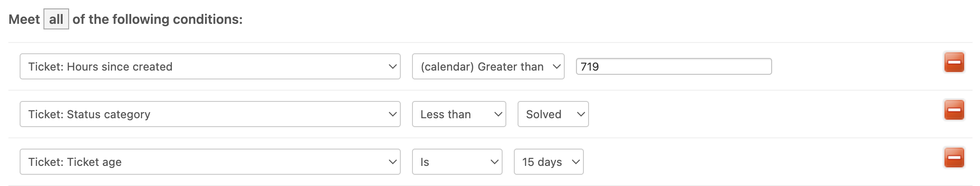Select a different status than Solved
The height and width of the screenshot is (186, 980).
coord(553,114)
